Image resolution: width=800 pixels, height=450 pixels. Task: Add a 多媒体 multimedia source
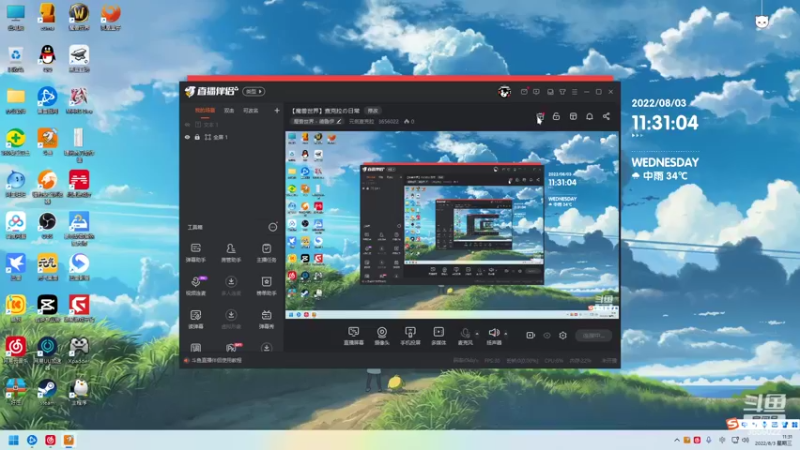click(438, 336)
